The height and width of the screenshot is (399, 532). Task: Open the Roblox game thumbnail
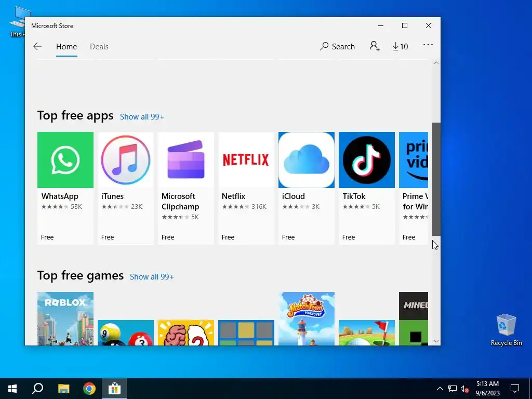[65, 318]
